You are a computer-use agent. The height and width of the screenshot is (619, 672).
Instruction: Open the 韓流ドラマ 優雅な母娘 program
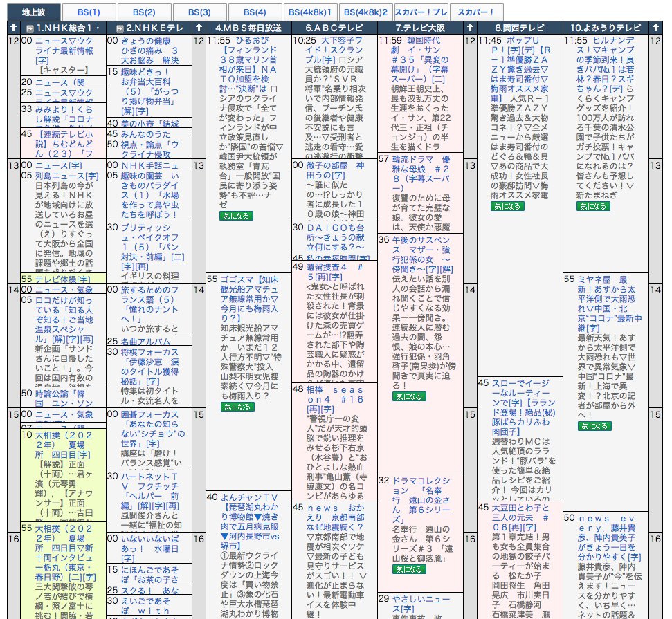[x=421, y=174]
